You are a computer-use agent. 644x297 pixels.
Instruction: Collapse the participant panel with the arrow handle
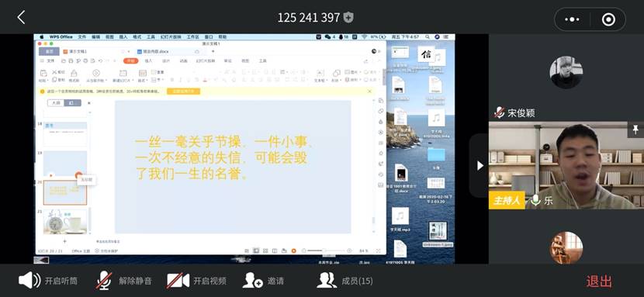(480, 165)
